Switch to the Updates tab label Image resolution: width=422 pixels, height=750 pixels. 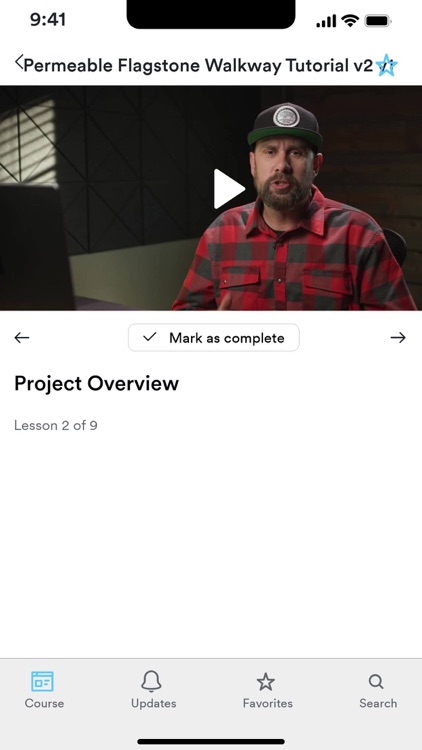(154, 703)
